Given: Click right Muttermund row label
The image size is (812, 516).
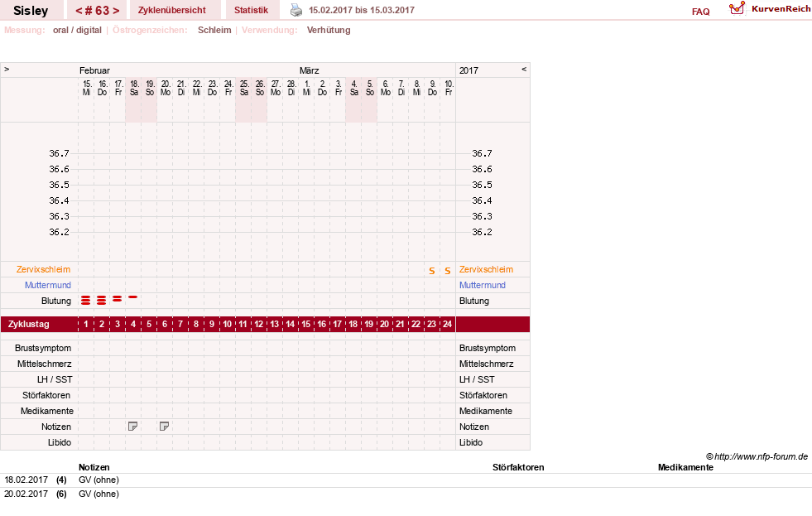Looking at the screenshot, I should (482, 285).
